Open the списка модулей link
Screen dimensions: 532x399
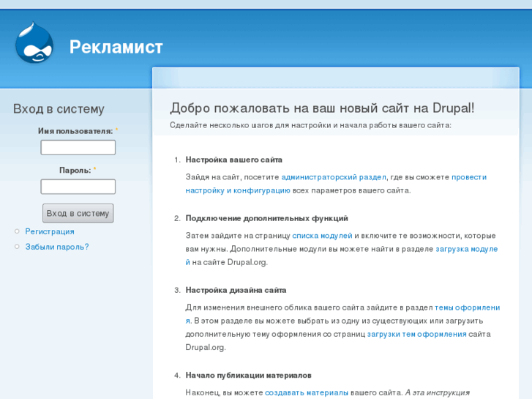tap(322, 236)
